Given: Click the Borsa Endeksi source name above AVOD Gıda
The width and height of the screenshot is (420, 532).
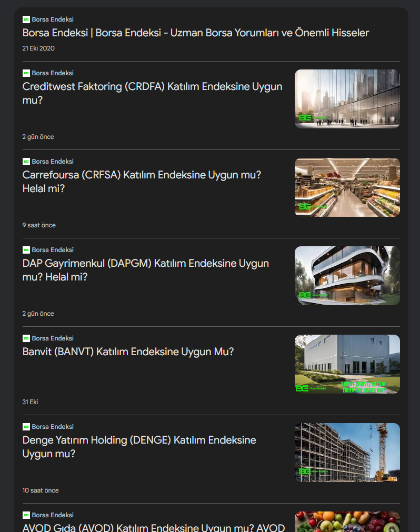Looking at the screenshot, I should pos(53,515).
